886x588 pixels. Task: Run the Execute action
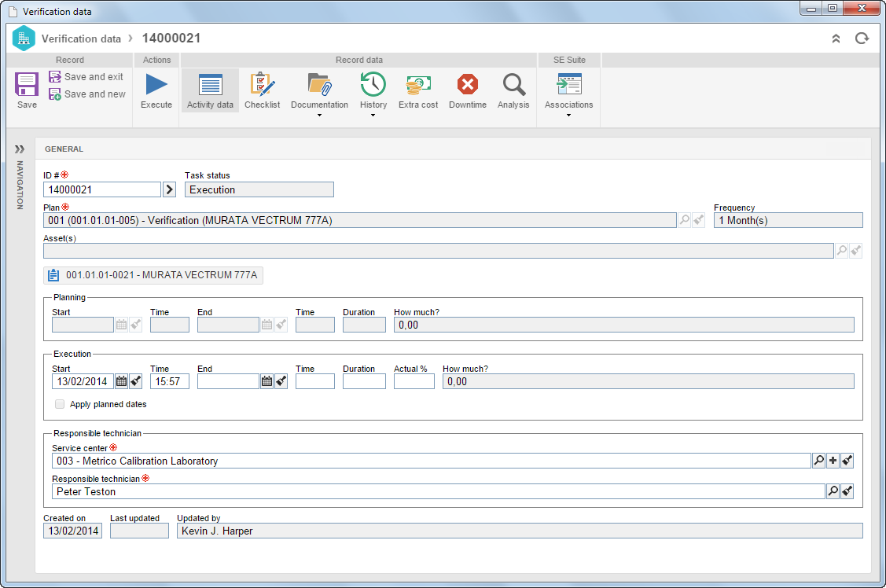156,90
